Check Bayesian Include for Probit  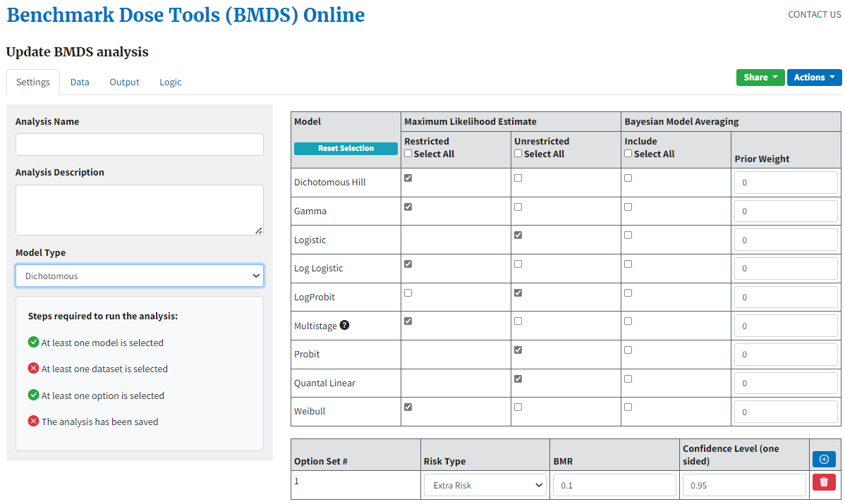click(628, 350)
